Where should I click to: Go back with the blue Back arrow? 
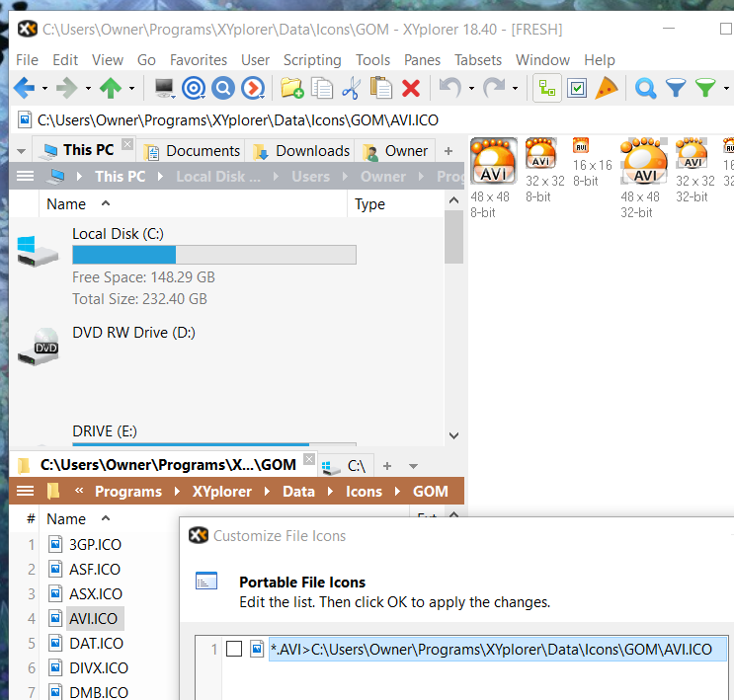tap(25, 88)
